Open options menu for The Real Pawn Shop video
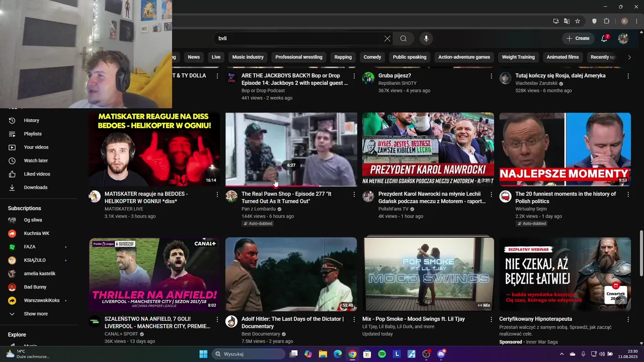Viewport: 644px width, 362px height. [x=354, y=195]
